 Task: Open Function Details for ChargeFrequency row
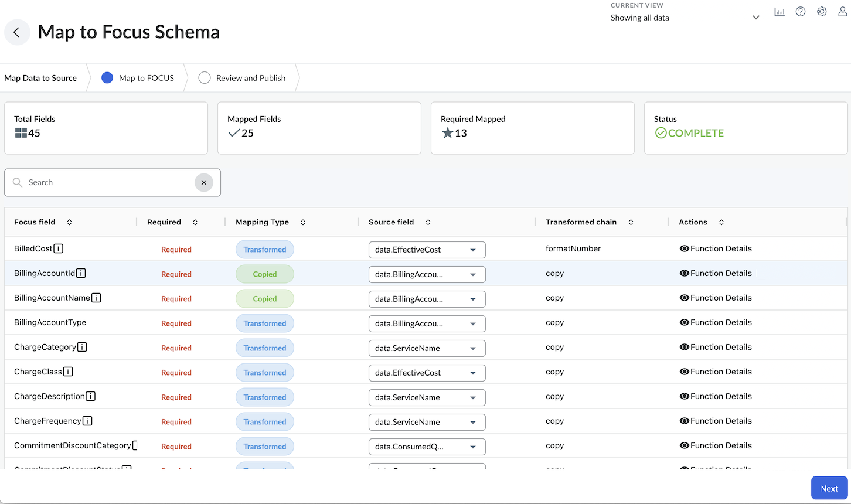coord(716,421)
